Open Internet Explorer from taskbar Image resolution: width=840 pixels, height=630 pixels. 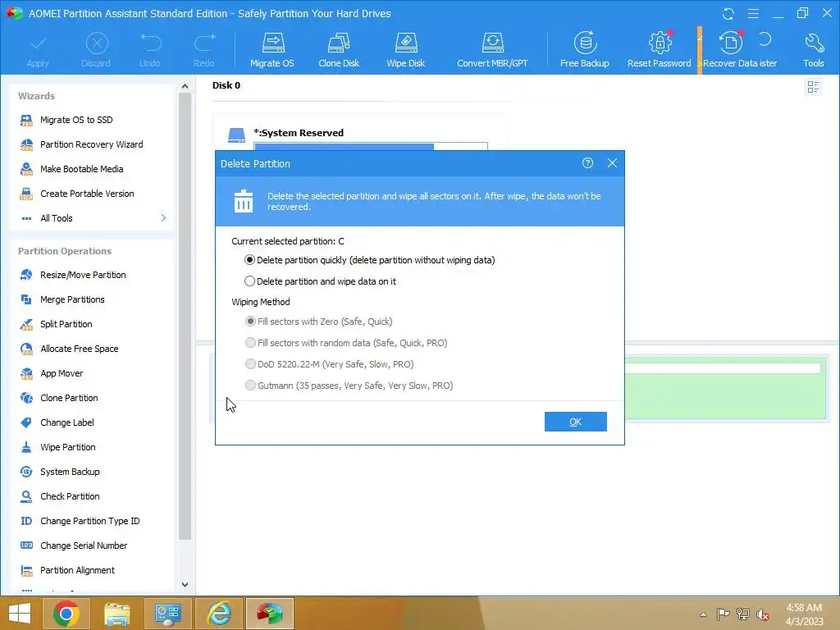tap(219, 614)
